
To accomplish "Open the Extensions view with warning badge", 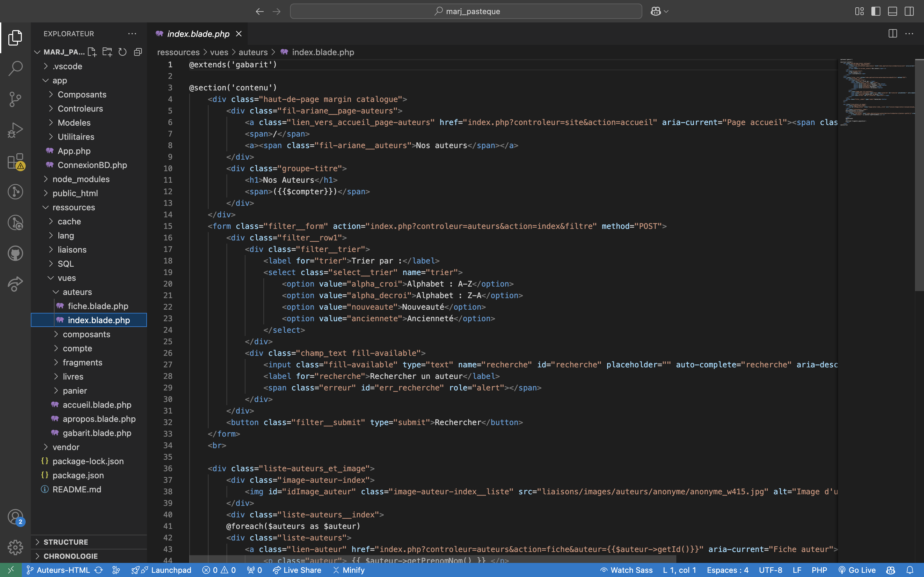I will point(15,161).
